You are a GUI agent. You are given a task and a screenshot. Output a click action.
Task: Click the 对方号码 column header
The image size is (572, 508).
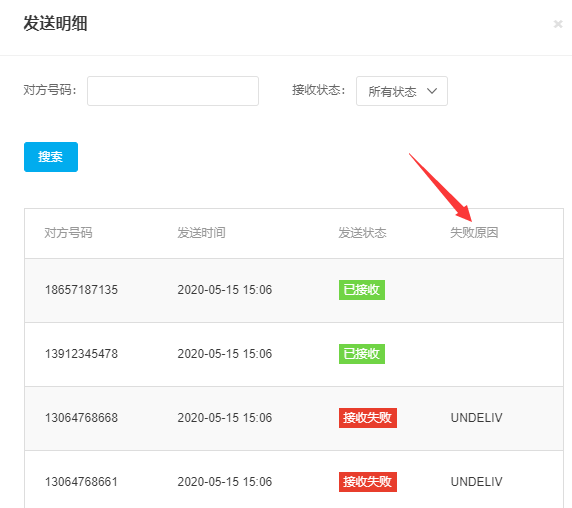click(x=68, y=233)
